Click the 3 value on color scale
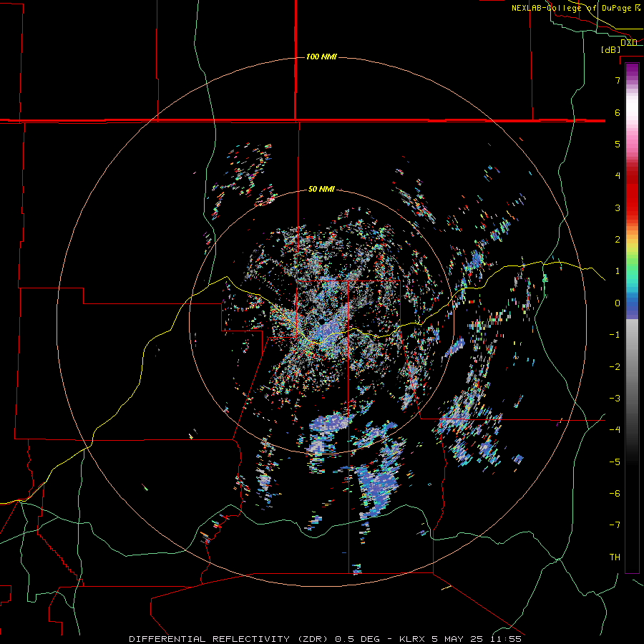Image resolution: width=644 pixels, height=644 pixels. pyautogui.click(x=618, y=208)
